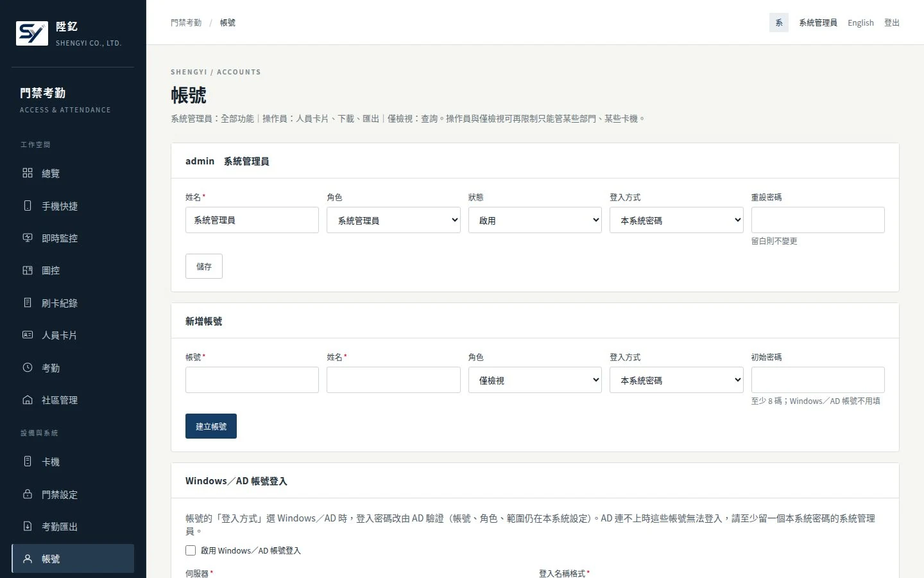
Task: Click the 手機快捷 phone icon
Action: [x=28, y=206]
